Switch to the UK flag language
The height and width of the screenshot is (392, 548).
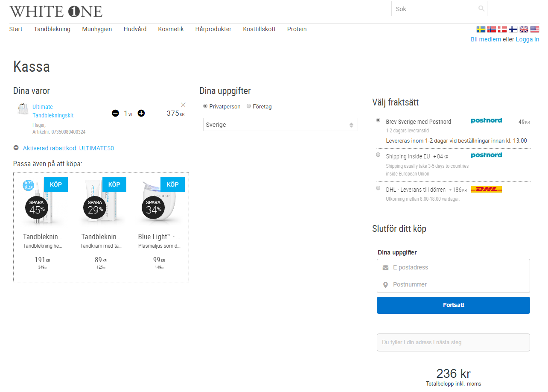tap(524, 29)
